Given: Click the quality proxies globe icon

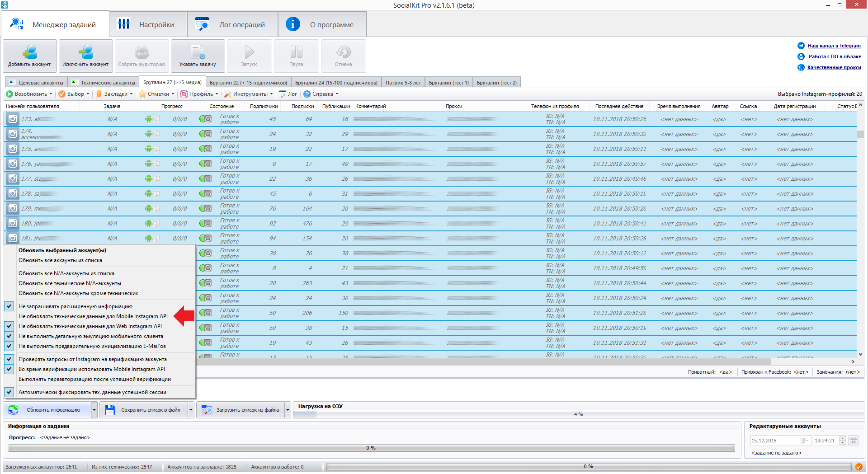Looking at the screenshot, I should click(x=801, y=67).
